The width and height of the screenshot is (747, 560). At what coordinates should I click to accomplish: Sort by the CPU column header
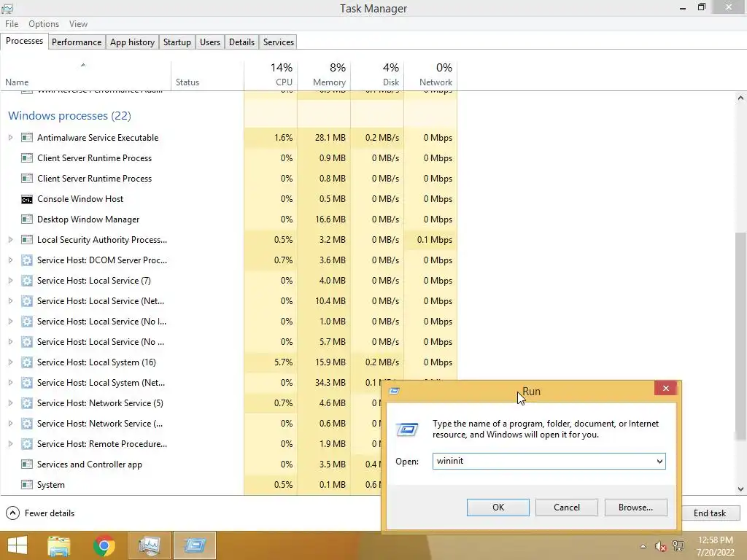coord(271,75)
